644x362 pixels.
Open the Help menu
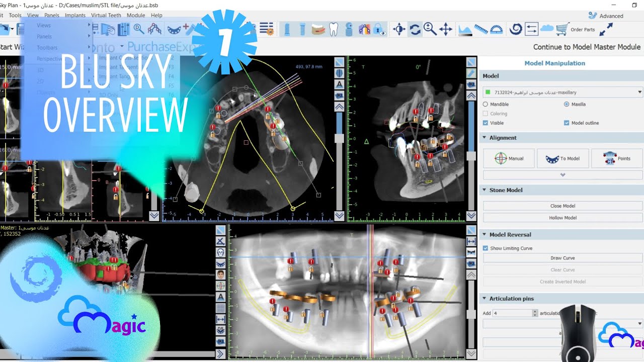pos(156,16)
